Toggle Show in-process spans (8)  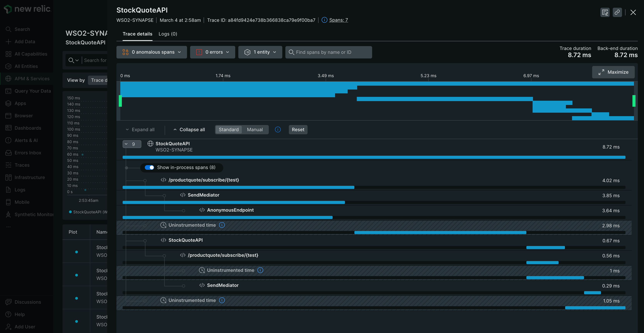pyautogui.click(x=149, y=168)
